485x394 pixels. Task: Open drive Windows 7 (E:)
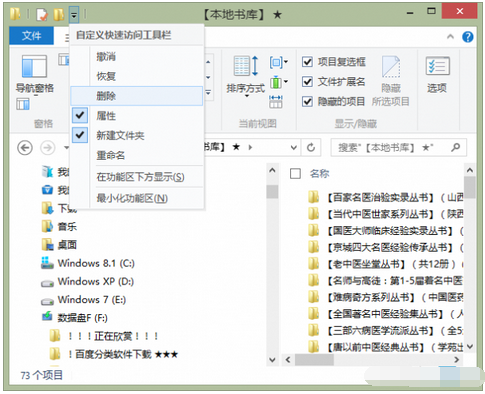83,299
